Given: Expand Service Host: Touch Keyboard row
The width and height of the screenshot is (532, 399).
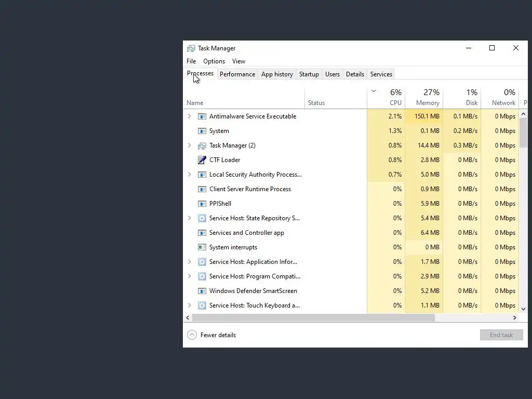Looking at the screenshot, I should click(x=189, y=305).
